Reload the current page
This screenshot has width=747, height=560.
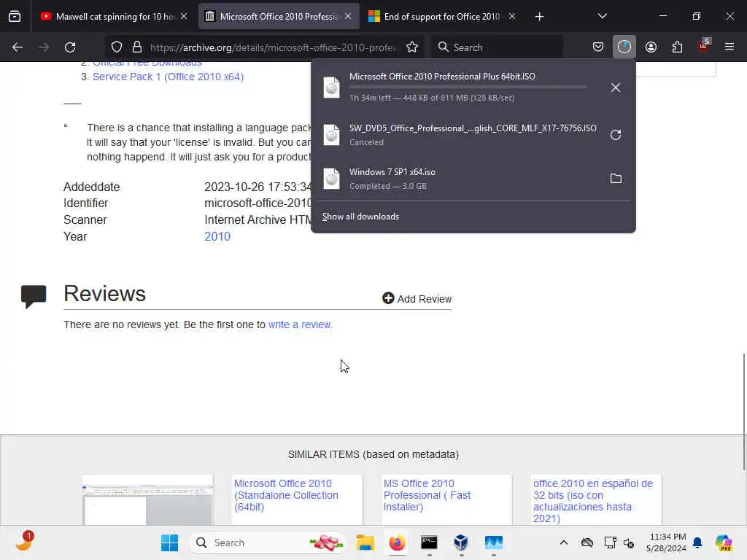70,47
